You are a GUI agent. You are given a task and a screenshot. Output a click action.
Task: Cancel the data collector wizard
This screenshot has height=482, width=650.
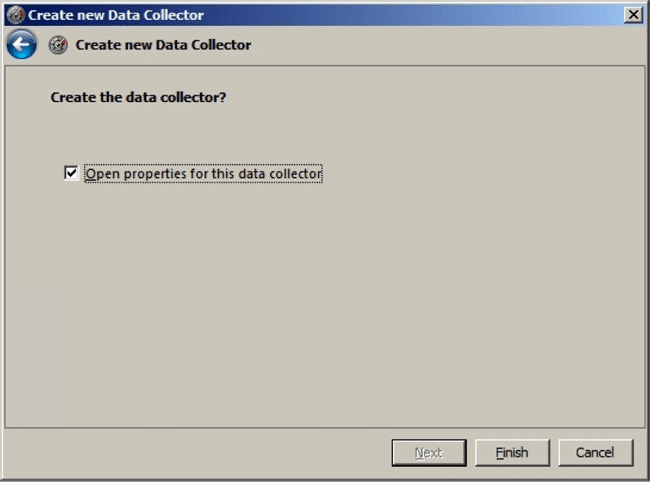pyautogui.click(x=596, y=453)
